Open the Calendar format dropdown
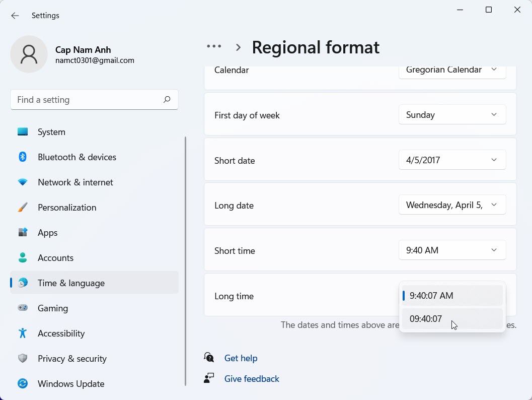Screen dimensions: 532x400 [451, 71]
